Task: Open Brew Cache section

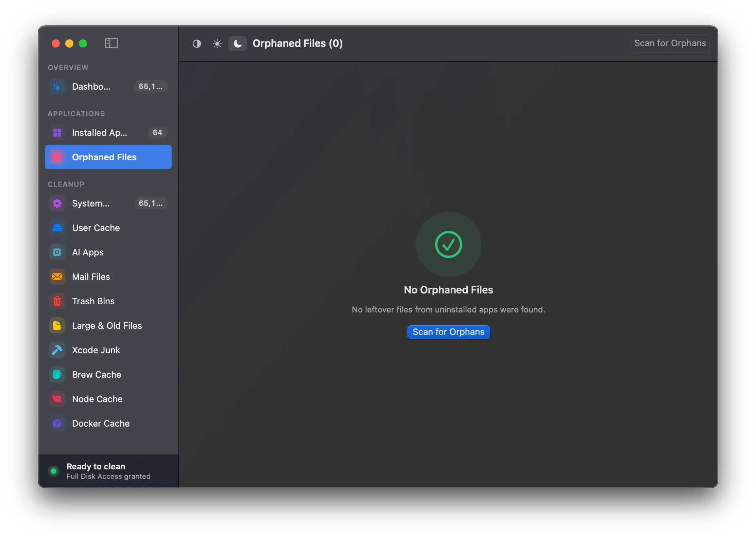Action: pos(108,375)
